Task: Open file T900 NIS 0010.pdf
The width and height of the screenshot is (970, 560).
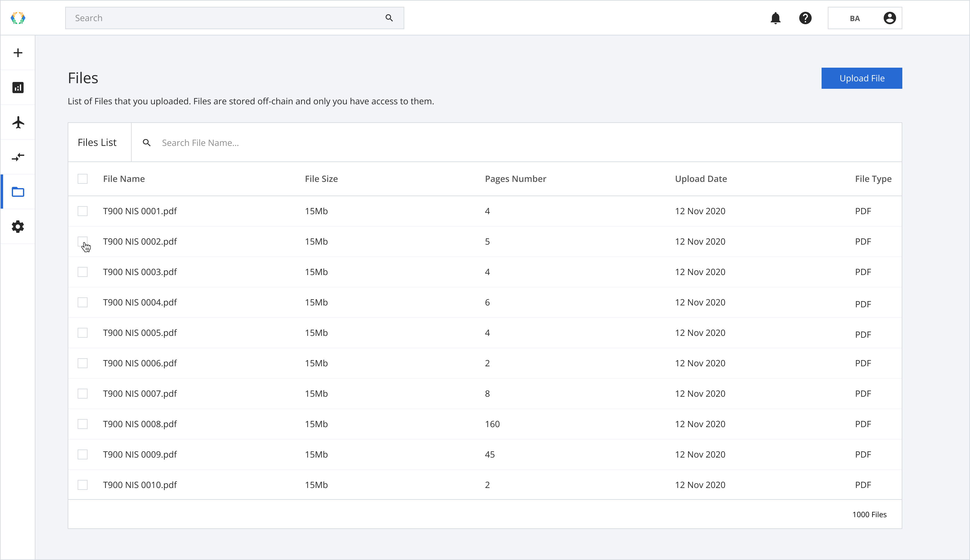Action: tap(140, 485)
